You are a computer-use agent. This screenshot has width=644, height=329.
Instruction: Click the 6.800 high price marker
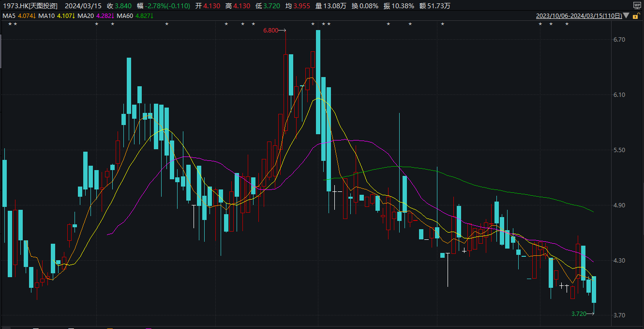[x=271, y=31]
